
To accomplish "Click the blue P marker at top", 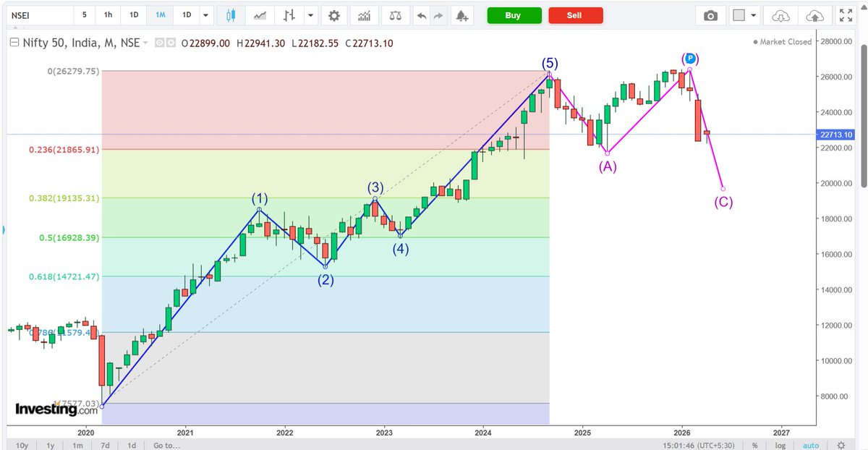I will (690, 58).
